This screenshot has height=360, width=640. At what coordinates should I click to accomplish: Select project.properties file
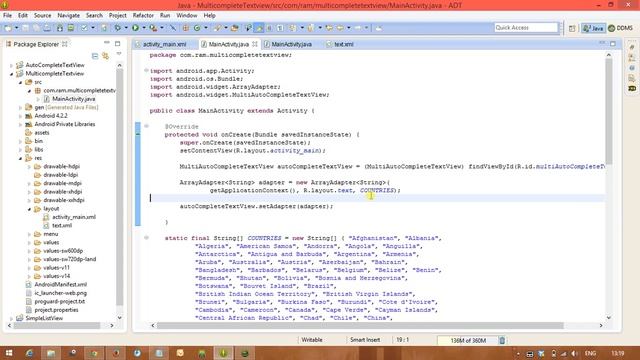56,310
